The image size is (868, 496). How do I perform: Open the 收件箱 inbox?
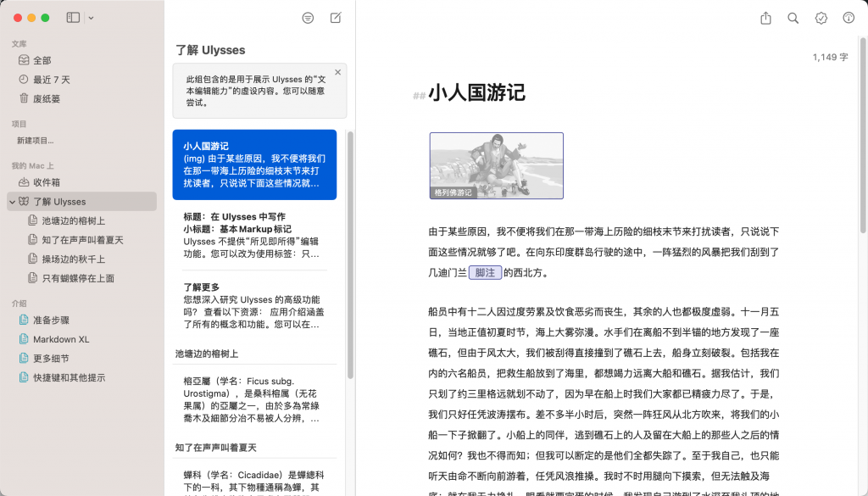click(x=44, y=182)
